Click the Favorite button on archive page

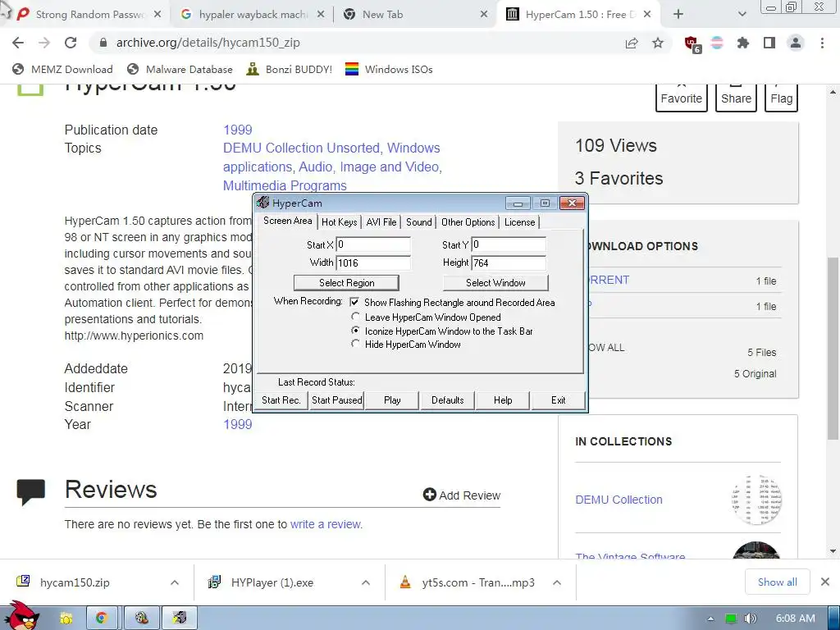pyautogui.click(x=682, y=98)
